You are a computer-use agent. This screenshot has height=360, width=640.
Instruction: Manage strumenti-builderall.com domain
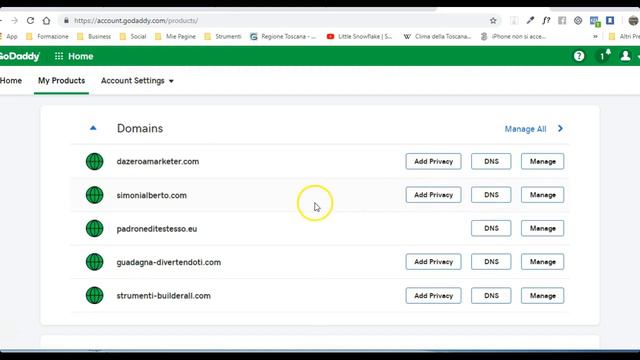(x=542, y=296)
